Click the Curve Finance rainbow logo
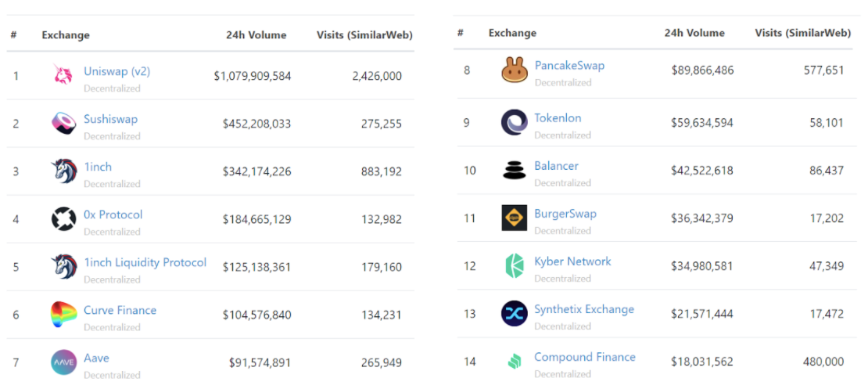 pos(63,315)
